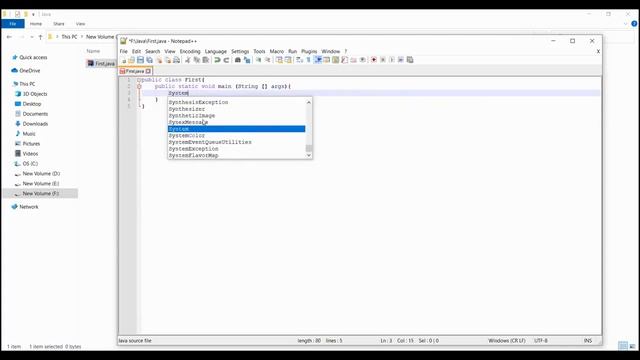Toggle Show All Characters
640x360 pixels.
[x=308, y=60]
